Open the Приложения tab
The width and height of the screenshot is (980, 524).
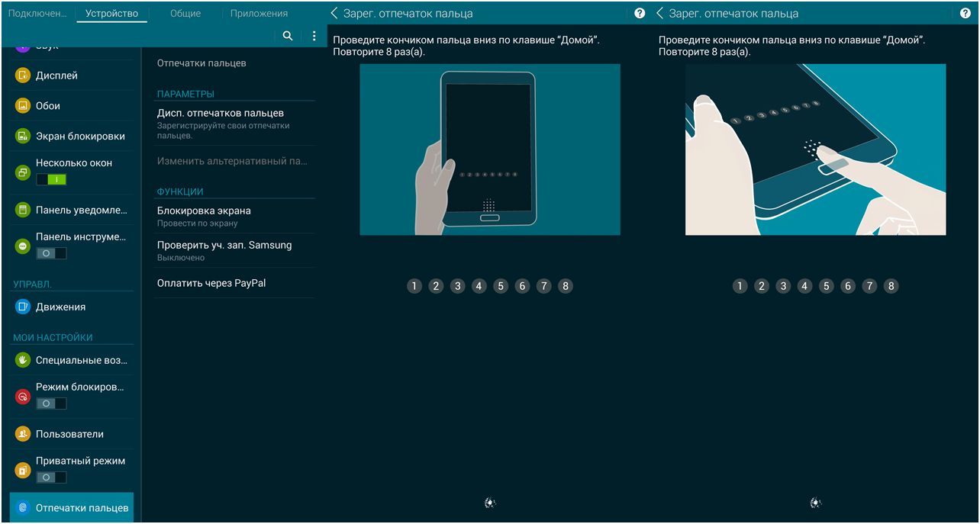pos(258,13)
